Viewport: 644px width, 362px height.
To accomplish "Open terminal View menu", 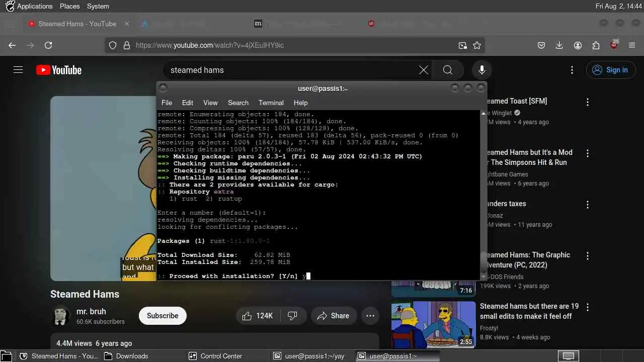I will [x=210, y=103].
